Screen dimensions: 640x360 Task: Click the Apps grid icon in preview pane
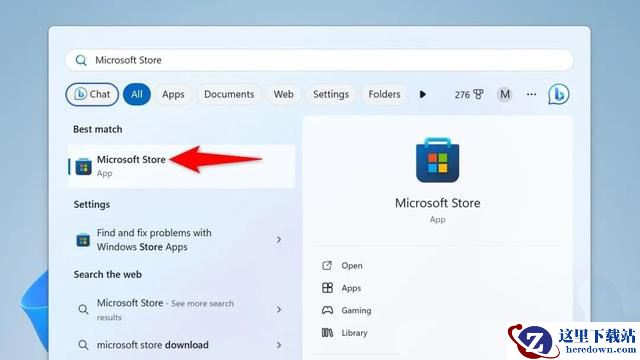click(x=327, y=288)
